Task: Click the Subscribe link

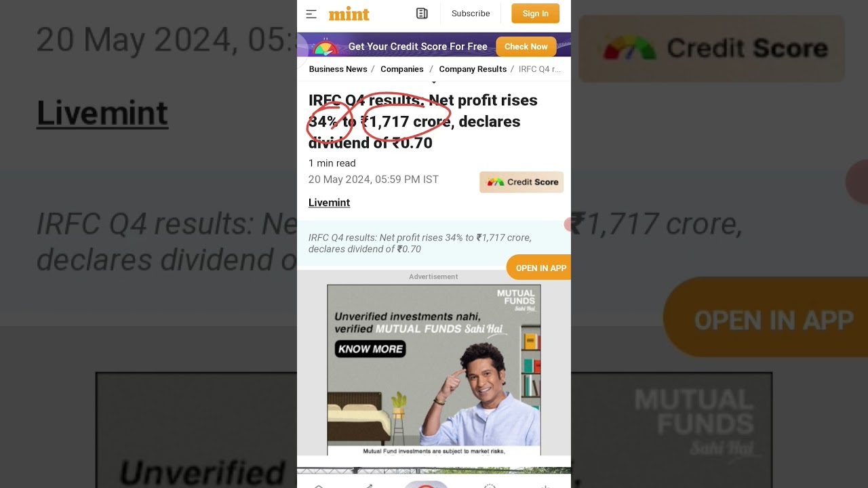Action: pyautogui.click(x=471, y=14)
